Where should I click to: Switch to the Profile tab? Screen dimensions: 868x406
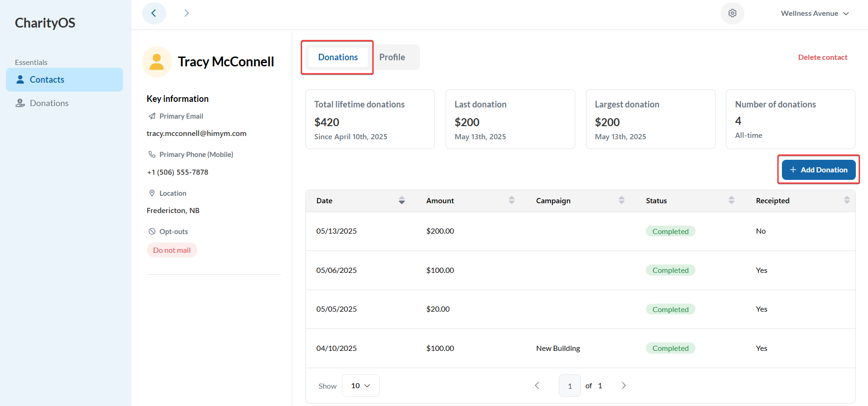pos(392,57)
